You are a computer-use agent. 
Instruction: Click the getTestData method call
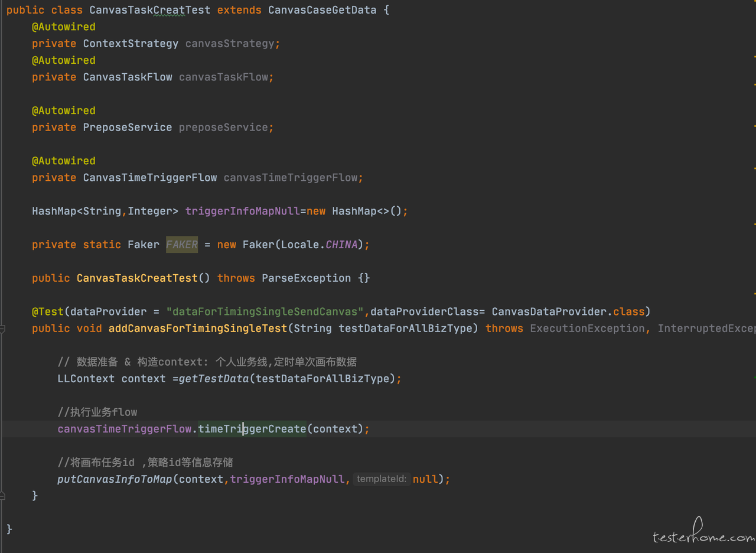click(x=214, y=379)
